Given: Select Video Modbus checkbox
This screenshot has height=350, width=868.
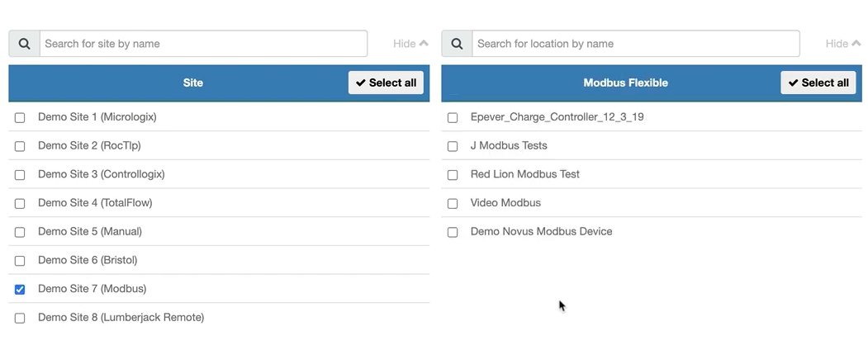Looking at the screenshot, I should pyautogui.click(x=453, y=203).
